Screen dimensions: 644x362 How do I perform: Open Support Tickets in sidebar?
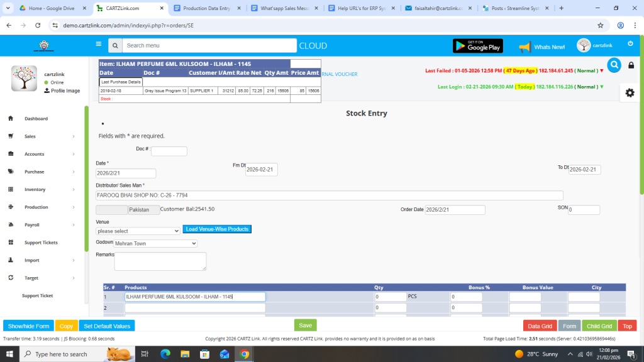tap(41, 243)
